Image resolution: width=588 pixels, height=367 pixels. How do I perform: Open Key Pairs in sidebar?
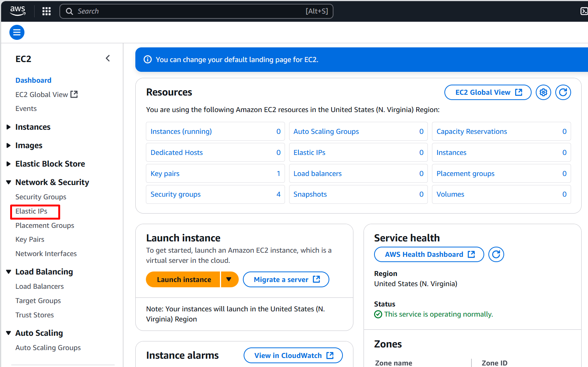click(30, 240)
